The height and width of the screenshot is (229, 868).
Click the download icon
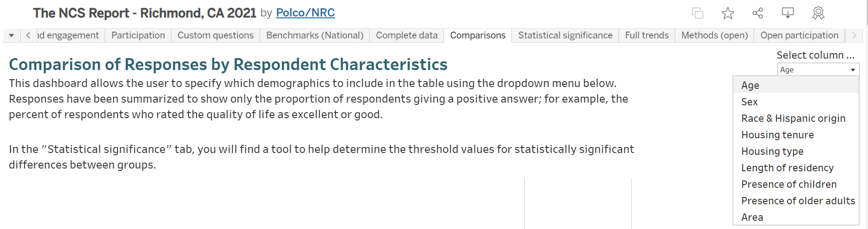point(788,13)
